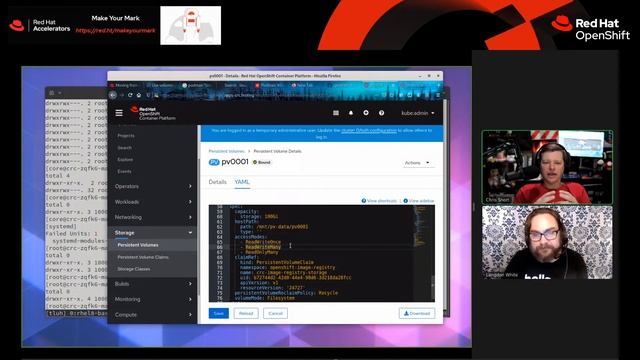Switch to the Details tab
Image resolution: width=640 pixels, height=360 pixels.
218,182
